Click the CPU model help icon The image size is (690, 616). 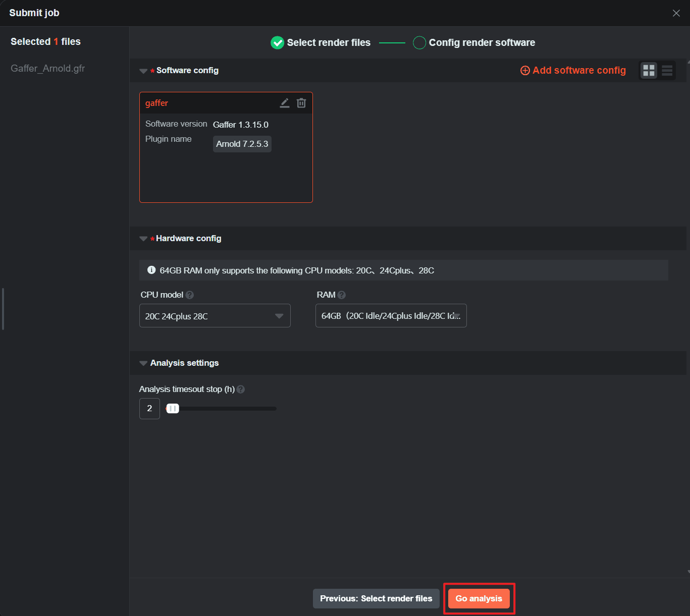coord(190,295)
